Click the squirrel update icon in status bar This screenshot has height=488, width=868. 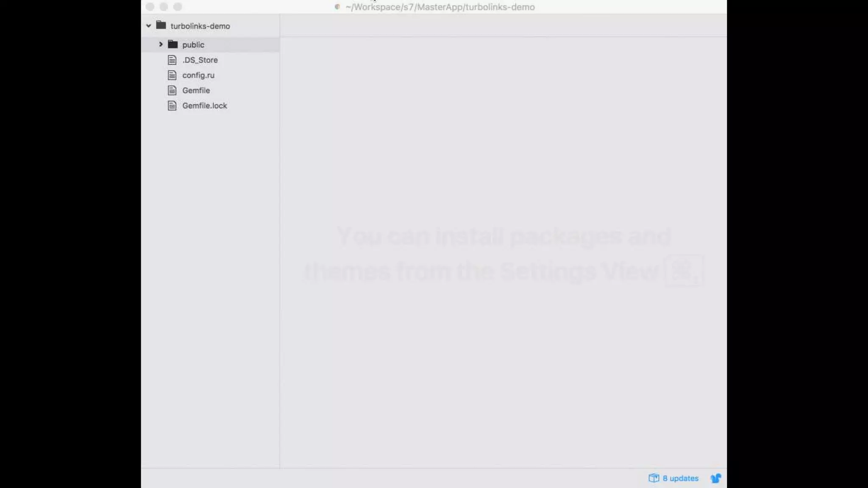(716, 478)
